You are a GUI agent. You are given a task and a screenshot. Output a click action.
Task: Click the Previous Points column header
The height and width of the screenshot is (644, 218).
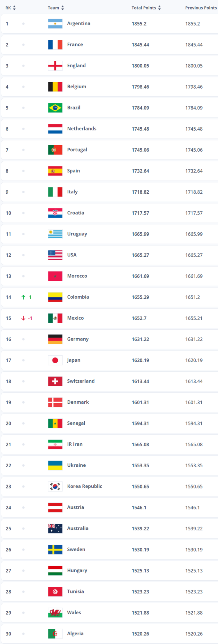pos(201,8)
